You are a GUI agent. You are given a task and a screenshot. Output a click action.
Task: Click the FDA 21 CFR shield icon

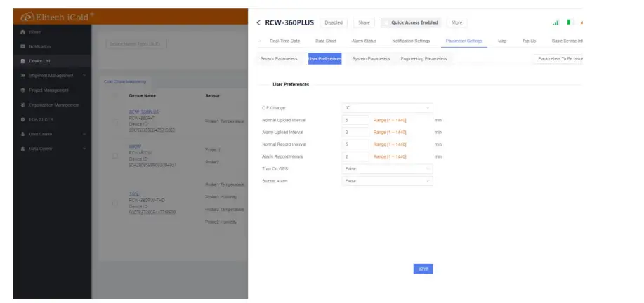pyautogui.click(x=22, y=120)
